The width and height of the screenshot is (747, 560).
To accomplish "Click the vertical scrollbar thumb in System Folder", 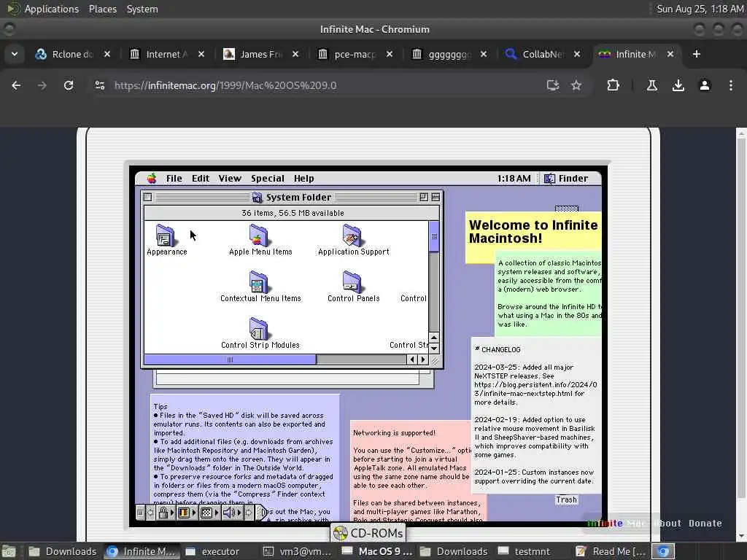I will pos(434,237).
